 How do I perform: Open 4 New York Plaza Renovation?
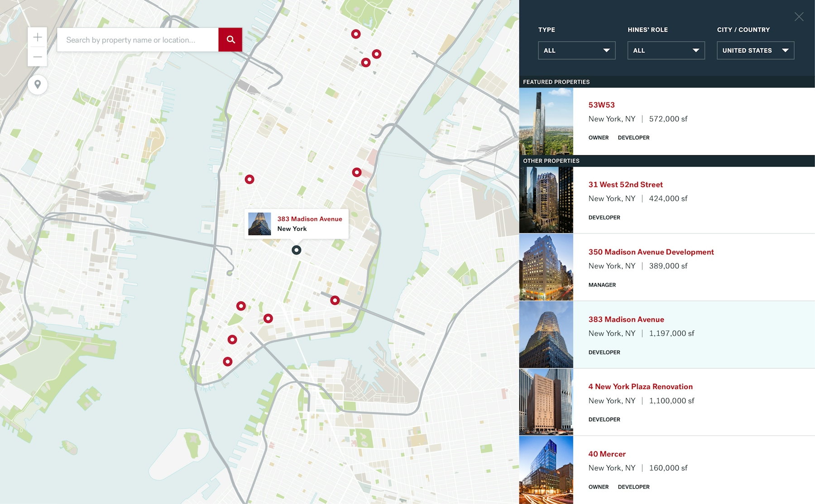click(640, 387)
